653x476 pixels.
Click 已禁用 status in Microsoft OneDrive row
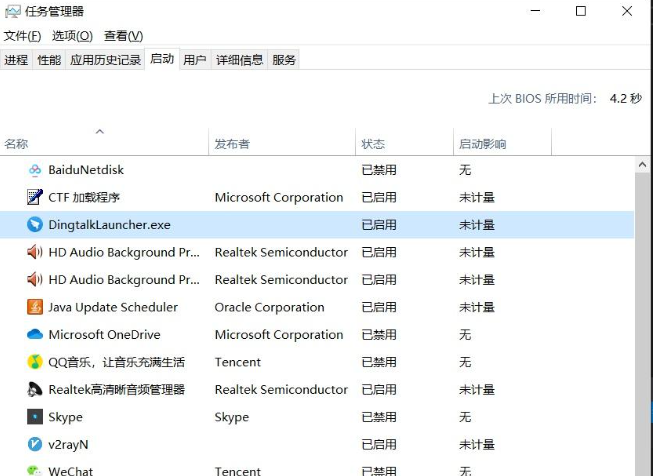tap(379, 334)
